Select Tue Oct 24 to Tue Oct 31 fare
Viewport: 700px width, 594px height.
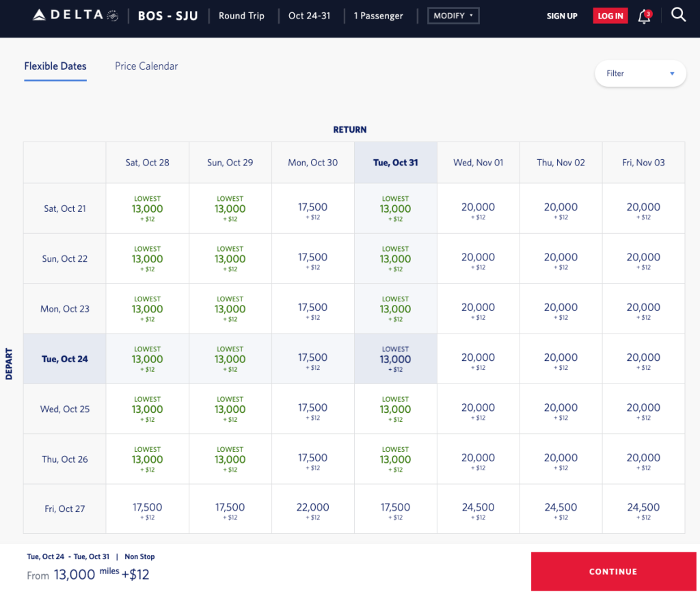pyautogui.click(x=395, y=359)
